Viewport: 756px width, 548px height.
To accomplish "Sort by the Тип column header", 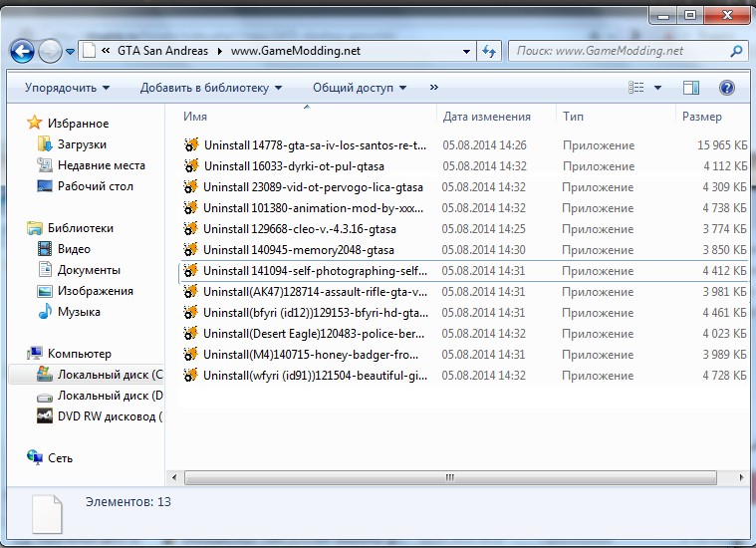I will tap(573, 117).
